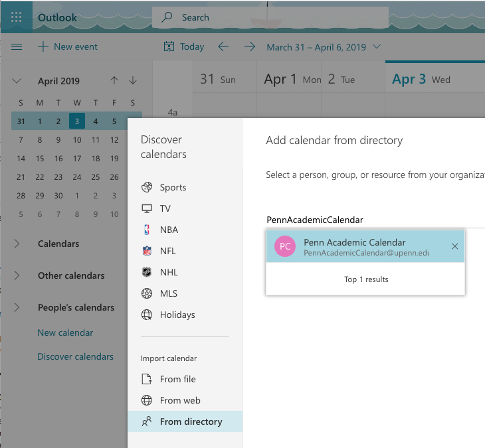
Task: Select Penn Academic Calendar result
Action: 365,246
